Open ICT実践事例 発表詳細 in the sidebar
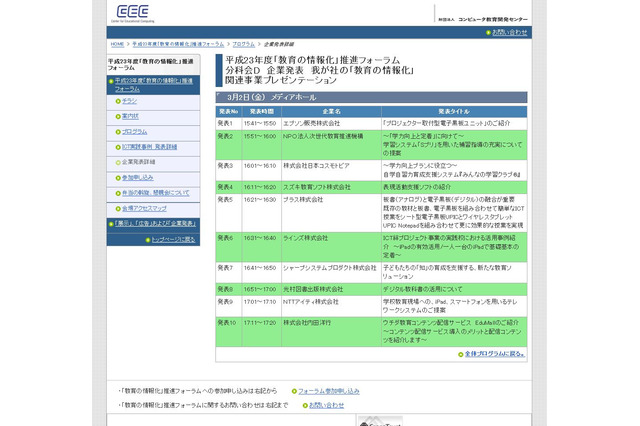640x426 pixels. pyautogui.click(x=149, y=147)
